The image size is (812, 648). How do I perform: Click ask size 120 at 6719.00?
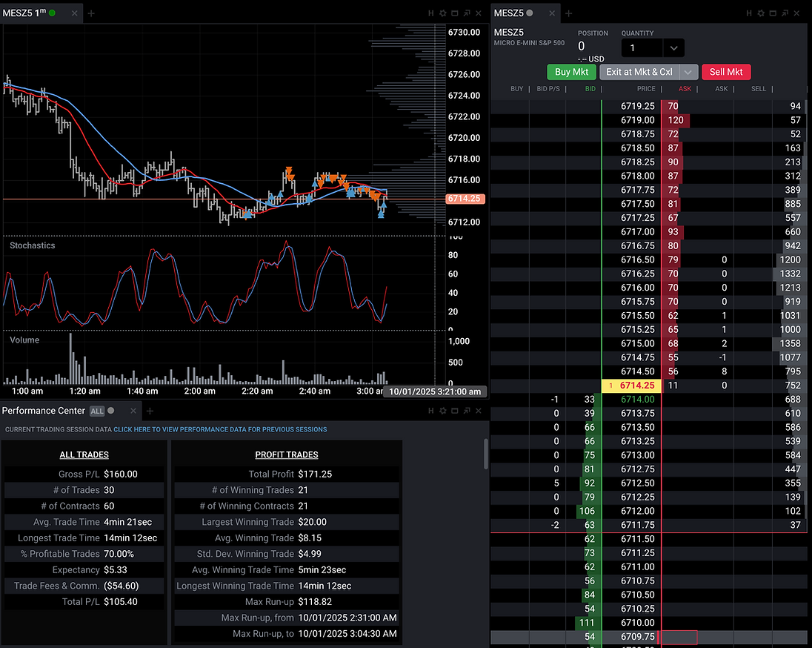675,120
